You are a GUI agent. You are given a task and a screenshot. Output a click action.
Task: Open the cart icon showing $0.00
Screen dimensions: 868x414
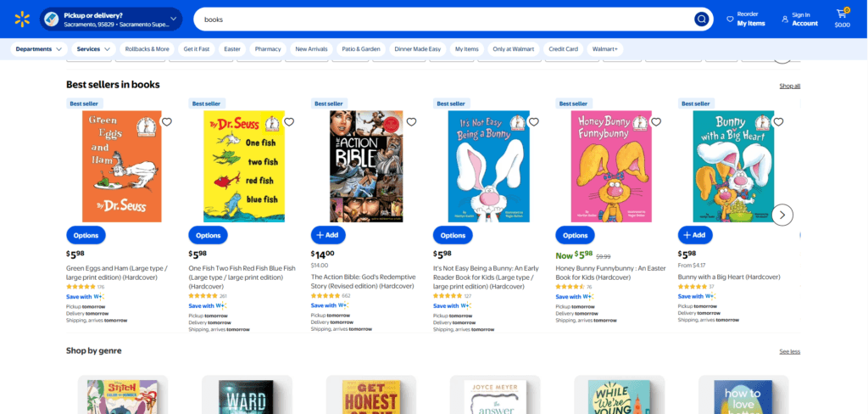point(842,19)
